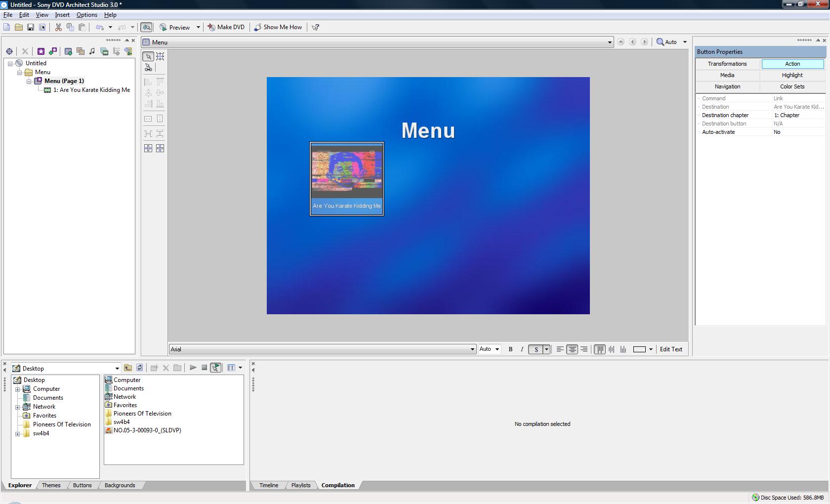The image size is (830, 504).
Task: Collapse the Menu (Page 1) tree node
Action: 29,82
